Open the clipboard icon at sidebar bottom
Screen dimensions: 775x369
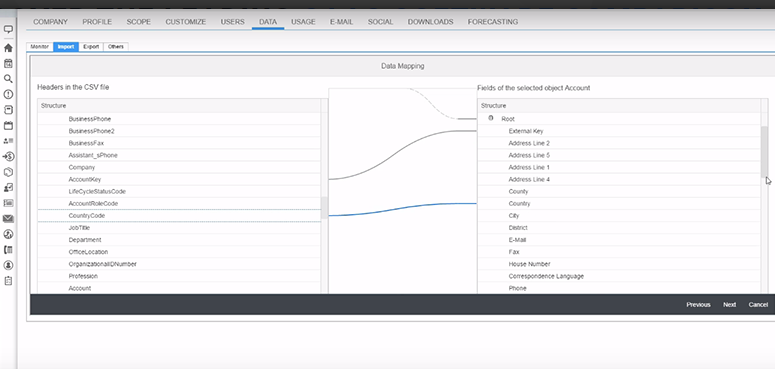[x=8, y=281]
